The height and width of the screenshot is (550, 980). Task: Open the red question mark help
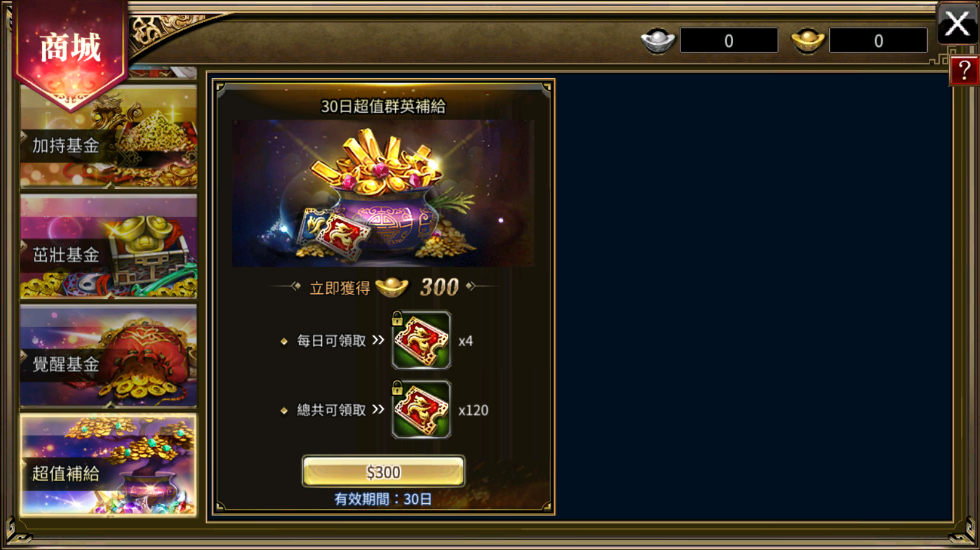[964, 70]
